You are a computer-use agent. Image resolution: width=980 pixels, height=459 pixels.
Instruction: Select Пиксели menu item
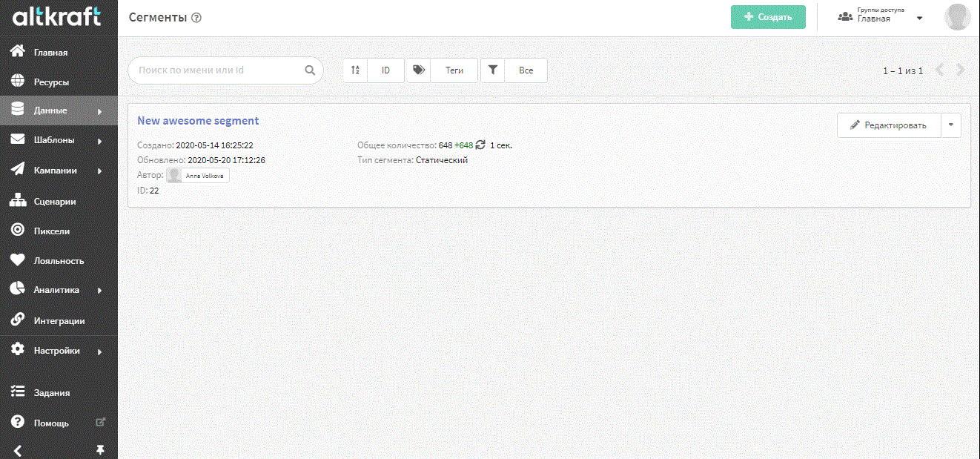[x=52, y=231]
